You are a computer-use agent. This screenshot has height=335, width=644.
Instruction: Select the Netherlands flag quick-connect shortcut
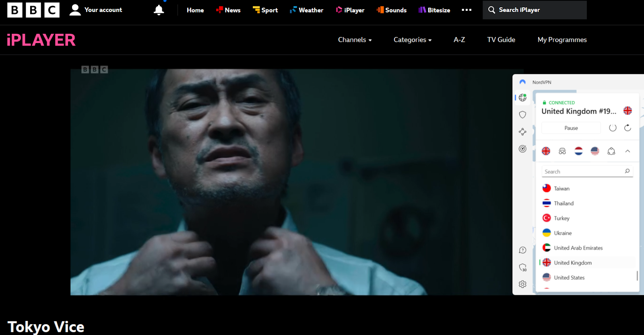point(578,151)
